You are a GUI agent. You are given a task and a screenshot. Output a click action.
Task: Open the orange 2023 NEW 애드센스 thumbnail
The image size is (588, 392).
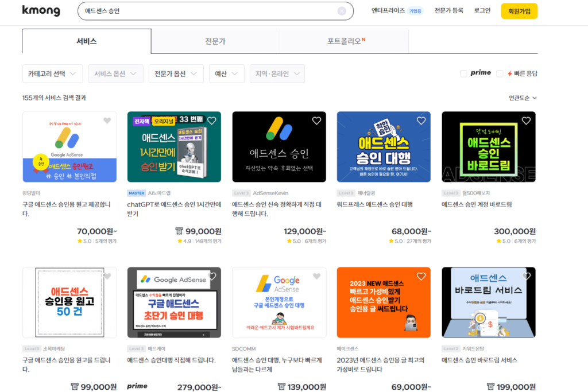(384, 302)
